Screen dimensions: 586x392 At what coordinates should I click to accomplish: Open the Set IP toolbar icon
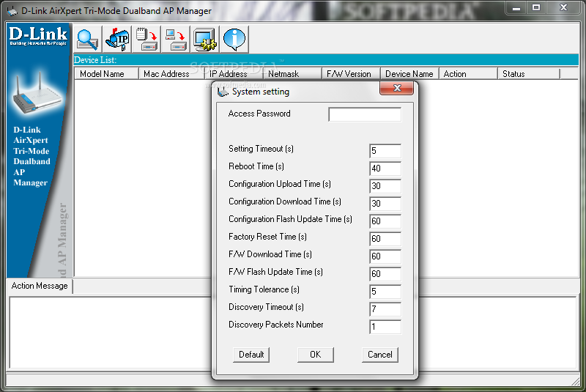[x=117, y=40]
